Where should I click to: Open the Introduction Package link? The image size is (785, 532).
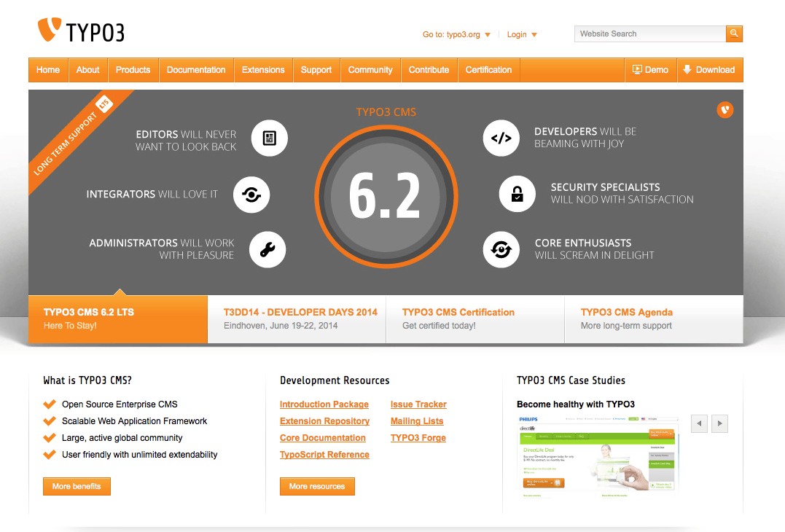coord(324,404)
